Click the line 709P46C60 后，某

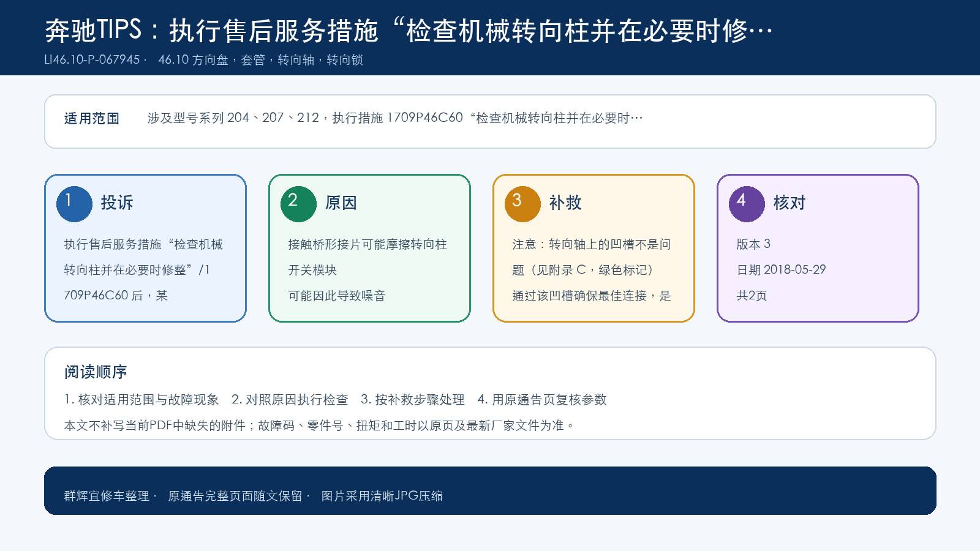[x=116, y=296]
